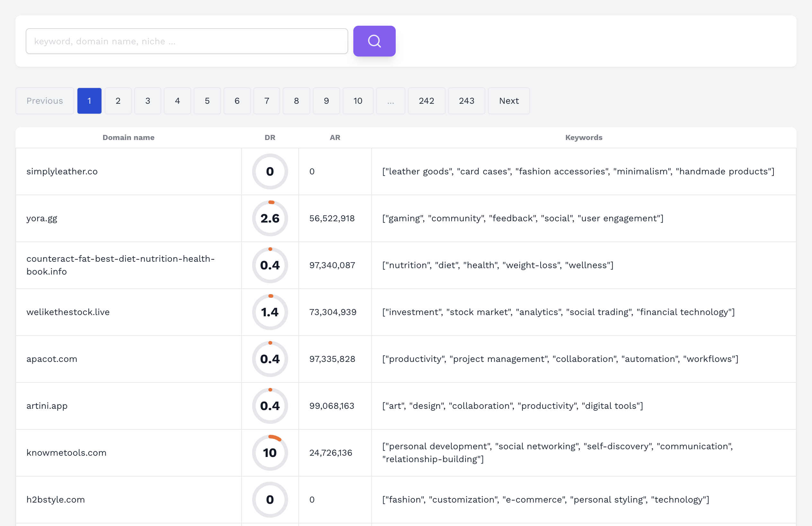Go to page 9
Viewport: 812px width, 526px height.
[327, 101]
